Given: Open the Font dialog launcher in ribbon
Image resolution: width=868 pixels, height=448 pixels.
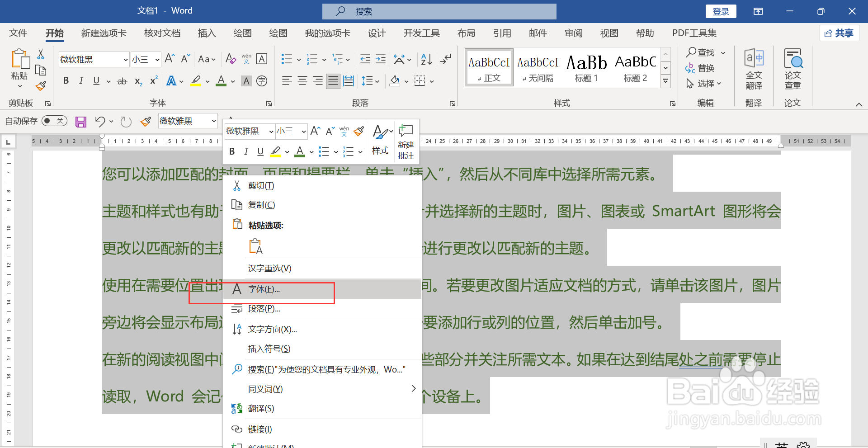Looking at the screenshot, I should 269,104.
